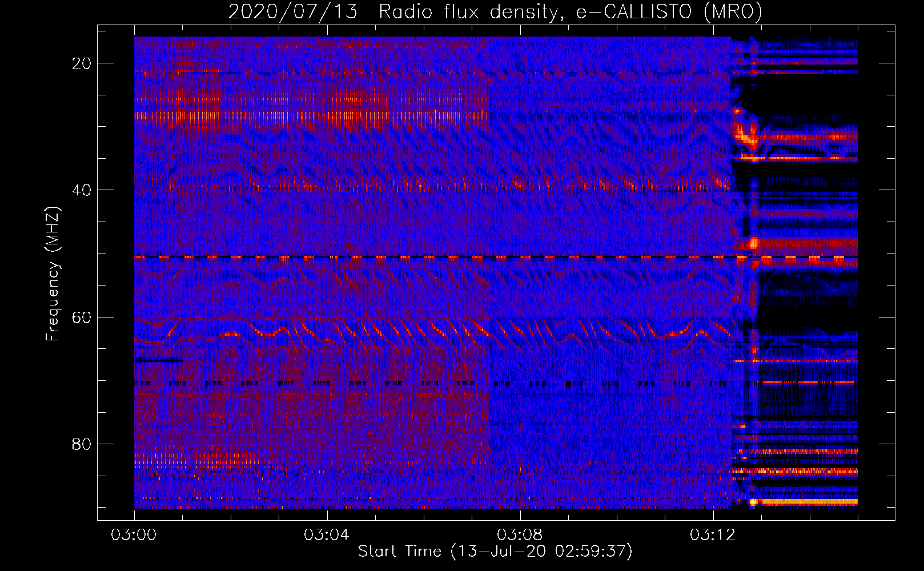Click the 03:12 time tick label

pyautogui.click(x=713, y=535)
